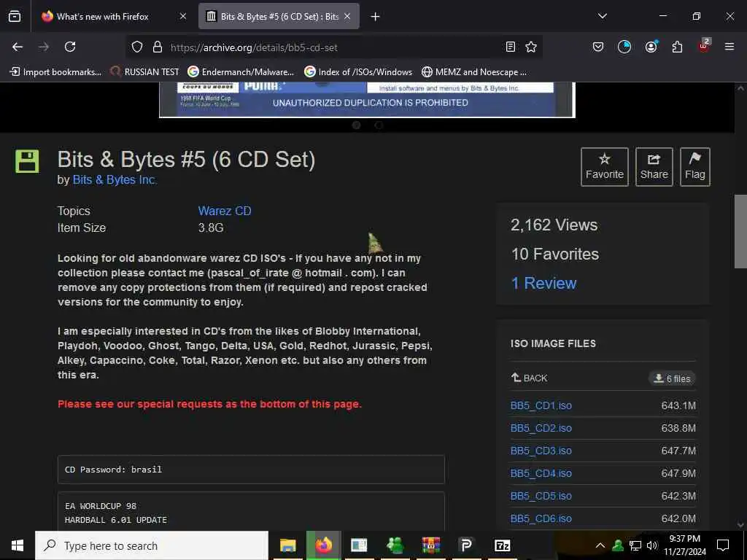Viewport: 747px width, 560px height.
Task: Open 7-Zip from taskbar
Action: (502, 545)
